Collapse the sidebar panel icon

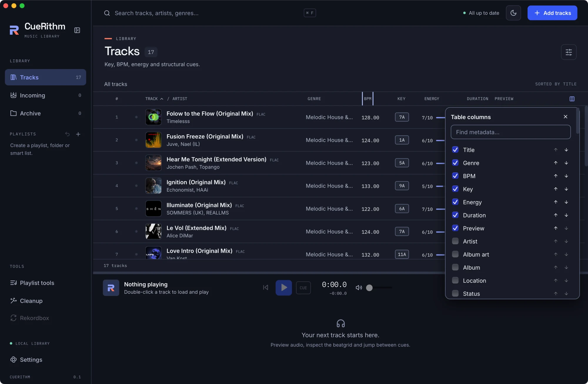tap(77, 30)
